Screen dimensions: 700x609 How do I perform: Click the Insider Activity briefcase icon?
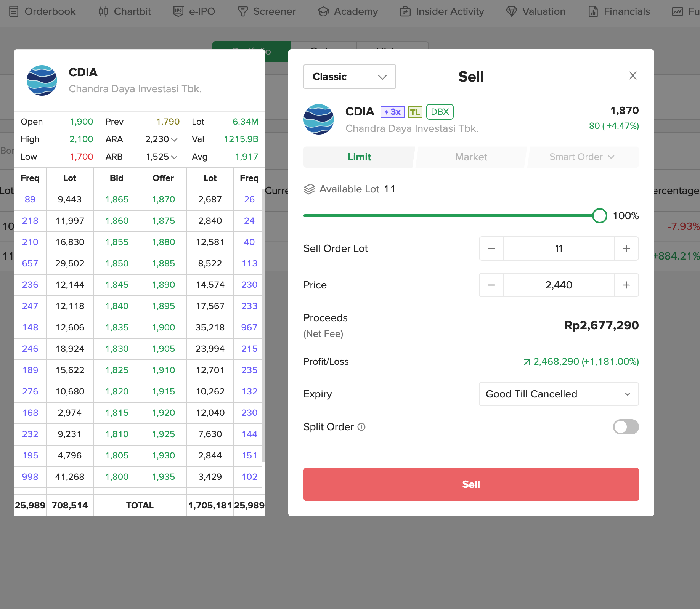[x=405, y=12]
